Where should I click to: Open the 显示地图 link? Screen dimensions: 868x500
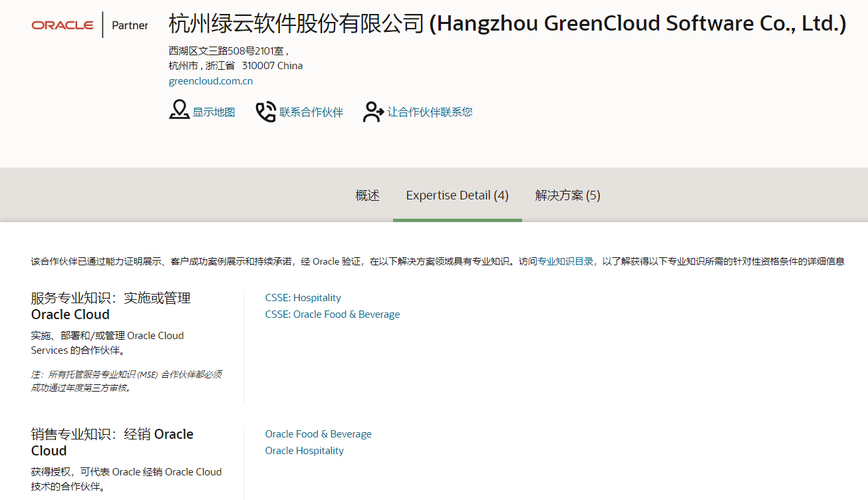click(x=214, y=112)
